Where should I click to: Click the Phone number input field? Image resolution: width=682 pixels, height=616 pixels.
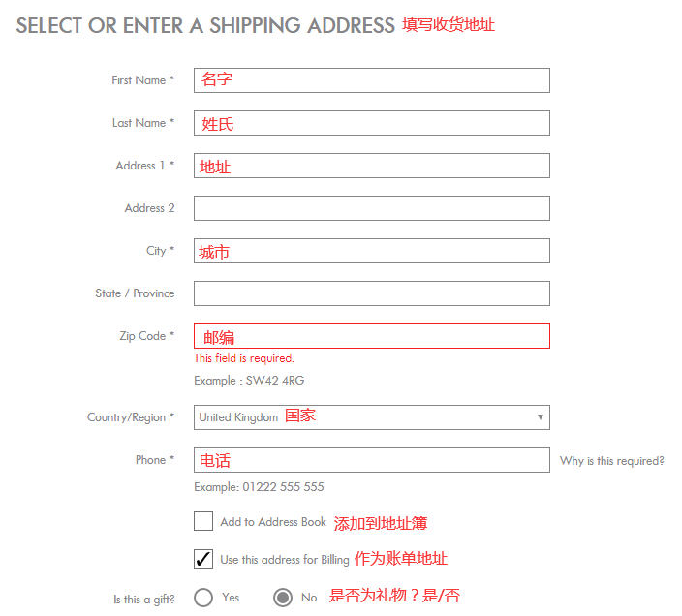[x=371, y=460]
